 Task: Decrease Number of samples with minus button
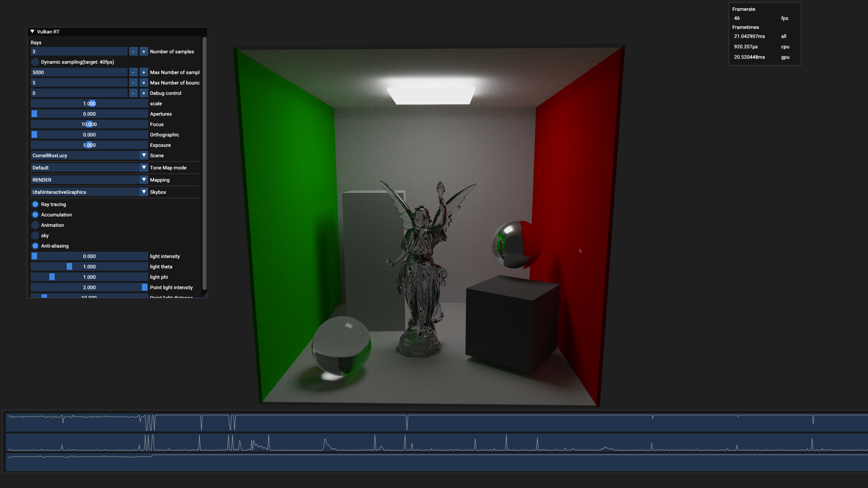[133, 52]
